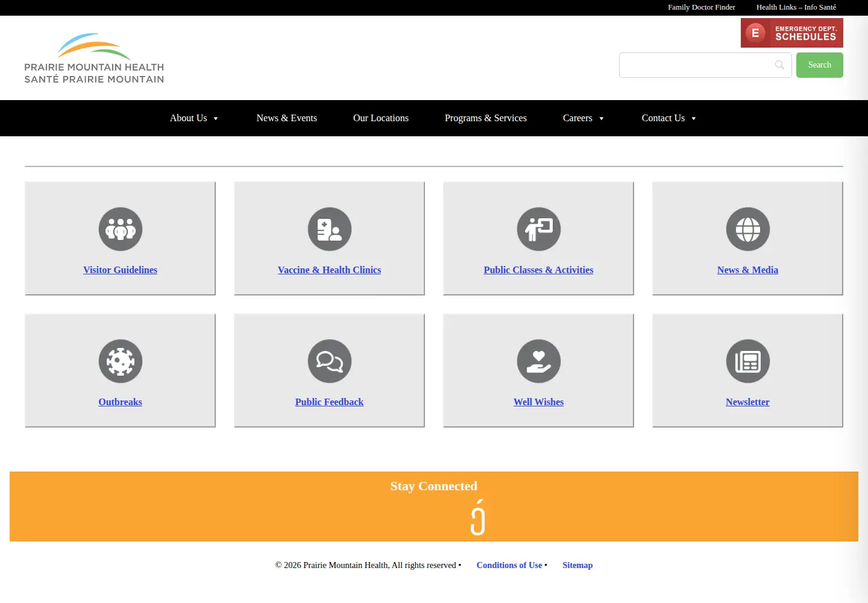Select the Careers menu label
This screenshot has width=868, height=603.
click(577, 118)
